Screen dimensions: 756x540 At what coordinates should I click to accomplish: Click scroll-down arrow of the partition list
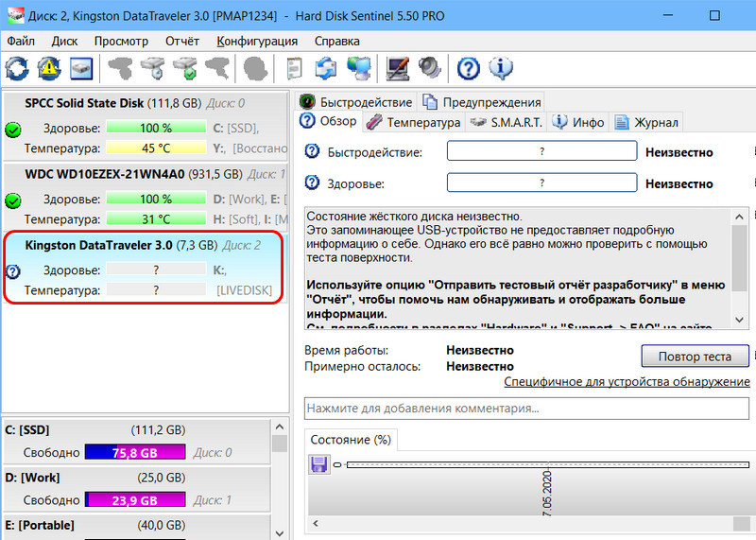click(x=279, y=532)
